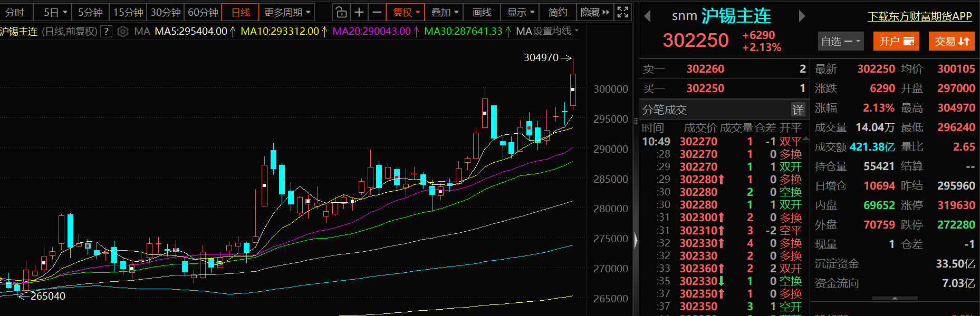Switch to 60分钟 period tab
The height and width of the screenshot is (316, 980).
click(x=203, y=12)
